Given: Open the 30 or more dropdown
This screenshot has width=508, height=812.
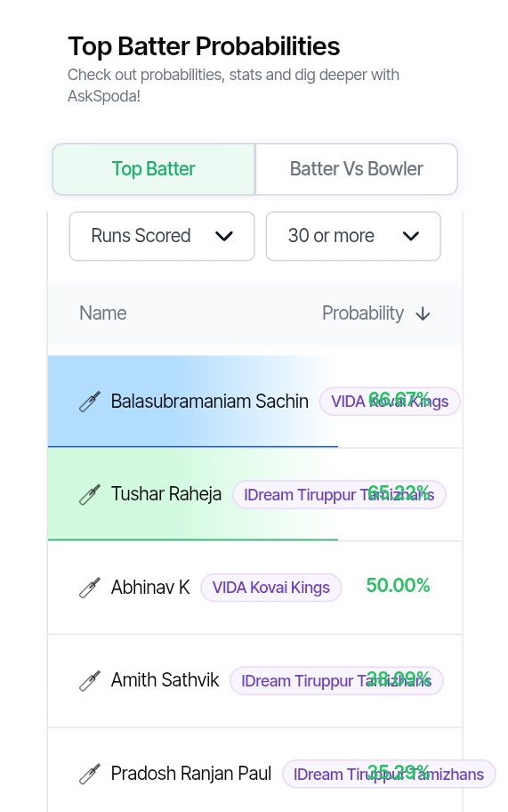Looking at the screenshot, I should 353,236.
